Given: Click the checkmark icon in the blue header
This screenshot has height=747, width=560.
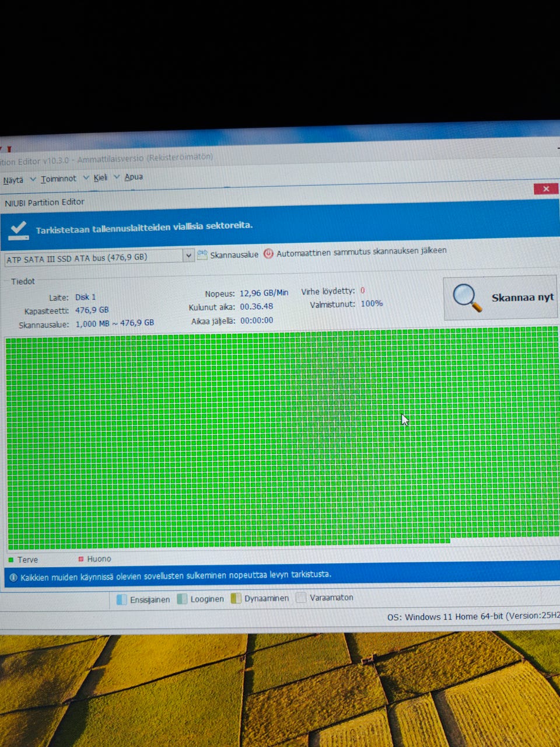Looking at the screenshot, I should pos(19,230).
